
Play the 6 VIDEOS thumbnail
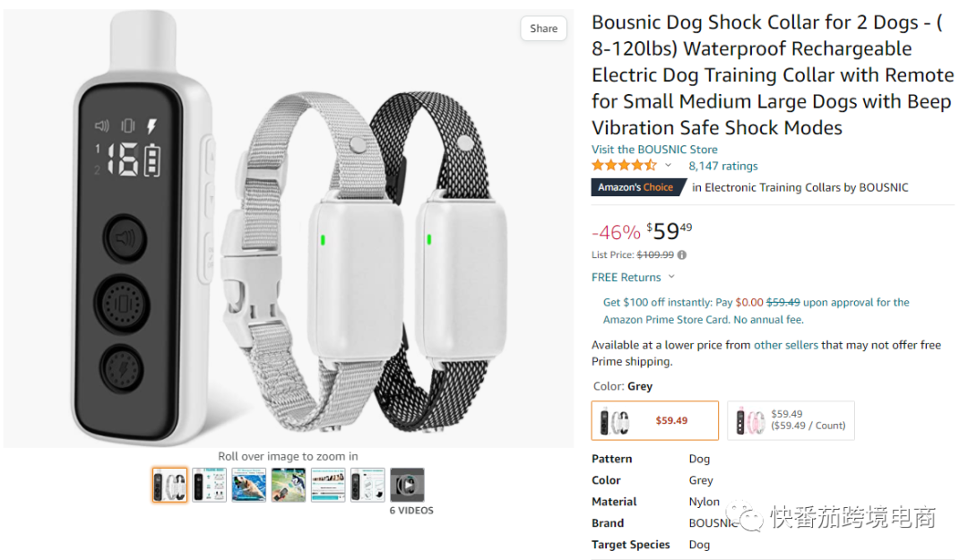click(408, 485)
